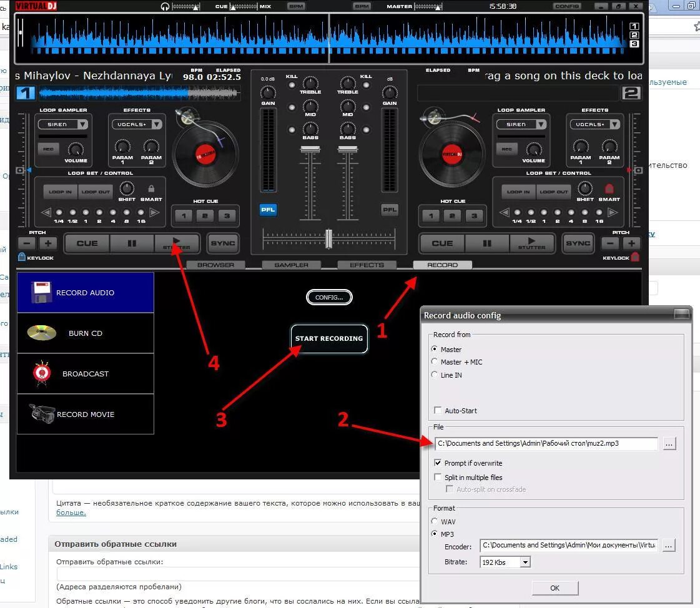
Task: Enable Split in multiple files checkbox
Action: pyautogui.click(x=438, y=477)
